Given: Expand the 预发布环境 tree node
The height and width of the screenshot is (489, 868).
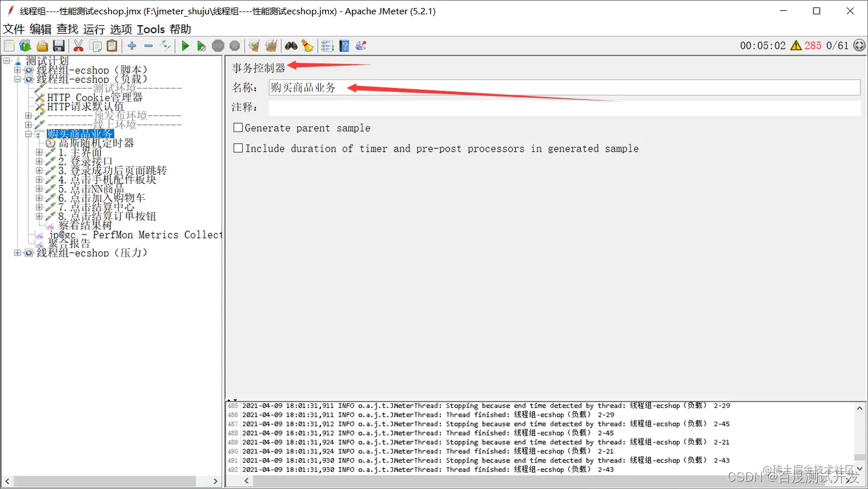Looking at the screenshot, I should (28, 115).
